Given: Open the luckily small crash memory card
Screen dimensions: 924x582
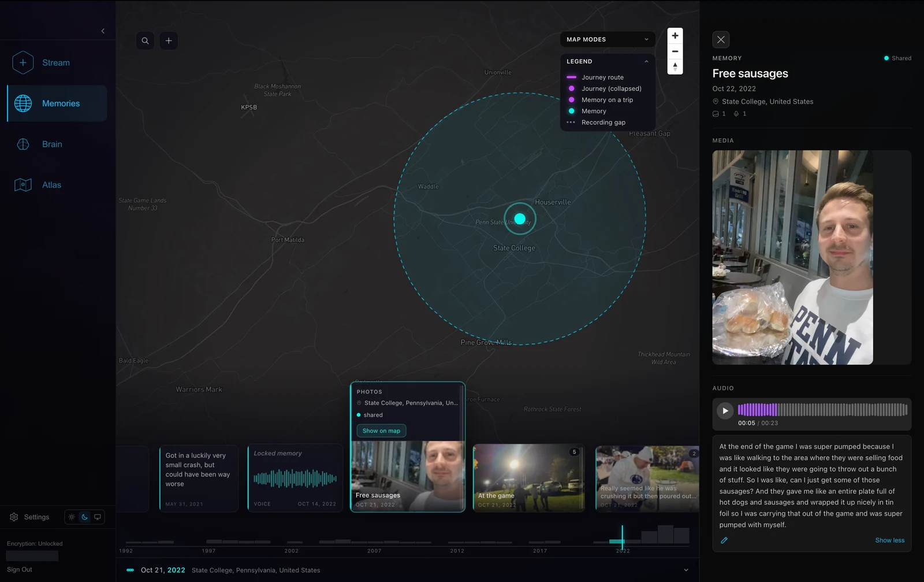Looking at the screenshot, I should (x=199, y=478).
